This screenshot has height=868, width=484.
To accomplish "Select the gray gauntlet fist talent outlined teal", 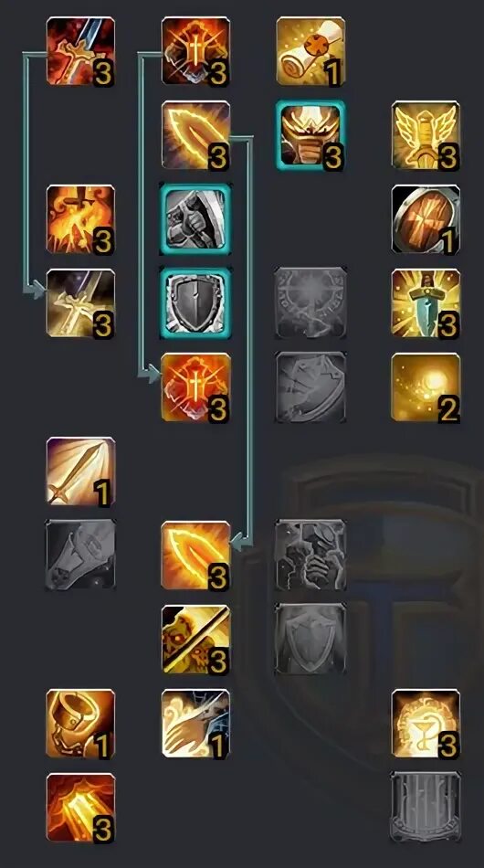I will click(195, 220).
